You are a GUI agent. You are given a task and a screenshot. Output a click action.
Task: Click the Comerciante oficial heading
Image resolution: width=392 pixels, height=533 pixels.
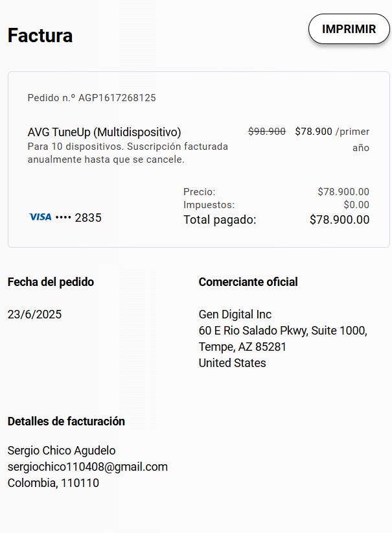[x=248, y=282]
